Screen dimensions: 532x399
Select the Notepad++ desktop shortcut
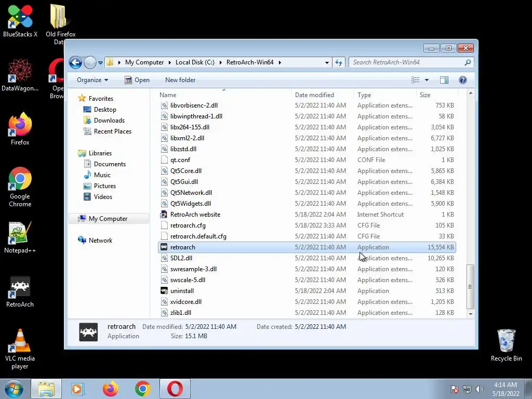coord(20,237)
